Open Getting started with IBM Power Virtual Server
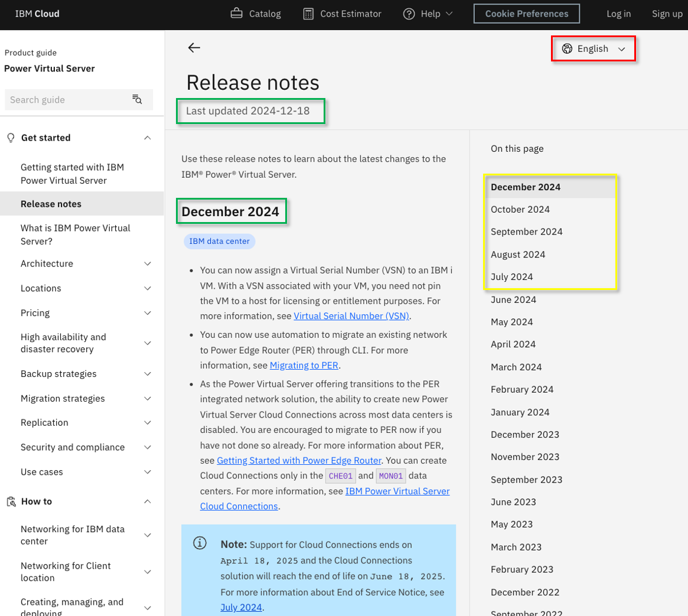This screenshot has height=616, width=688. [x=73, y=174]
